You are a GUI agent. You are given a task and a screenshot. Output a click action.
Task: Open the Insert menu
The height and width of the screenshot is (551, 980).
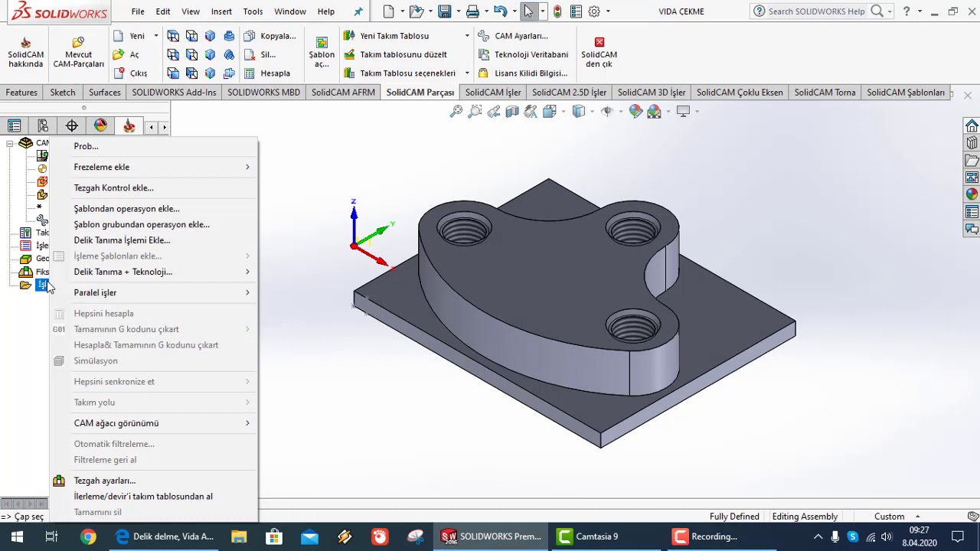click(x=221, y=11)
